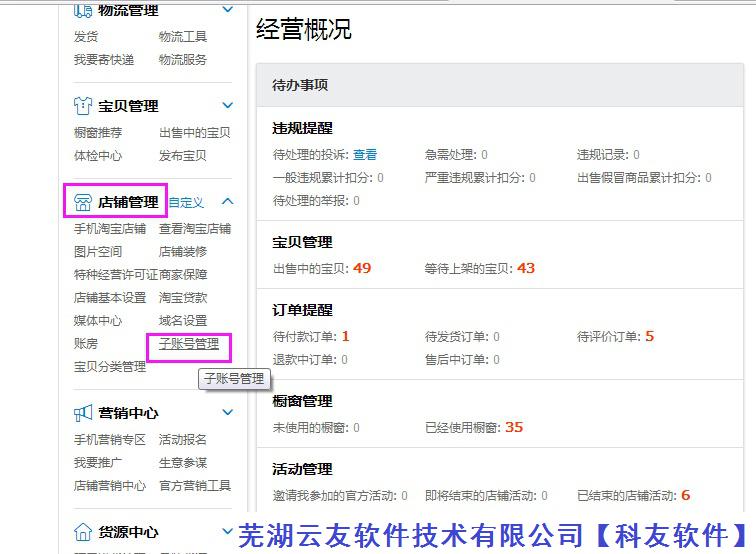The width and height of the screenshot is (756, 554).
Task: Open 活动报名 link
Action: pyautogui.click(x=183, y=440)
